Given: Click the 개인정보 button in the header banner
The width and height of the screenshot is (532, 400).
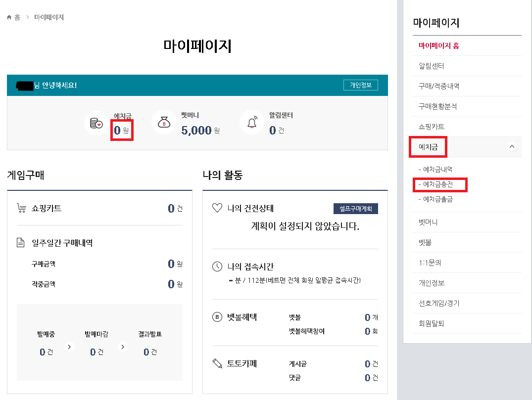Looking at the screenshot, I should click(360, 85).
